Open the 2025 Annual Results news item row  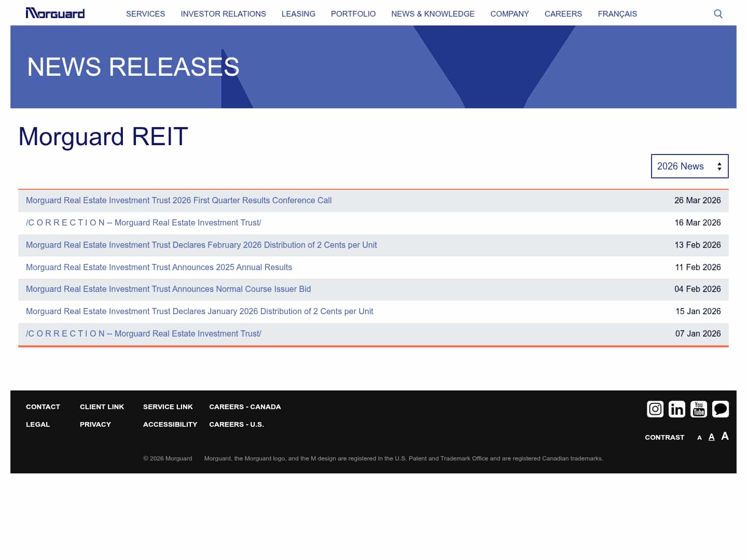(x=159, y=267)
